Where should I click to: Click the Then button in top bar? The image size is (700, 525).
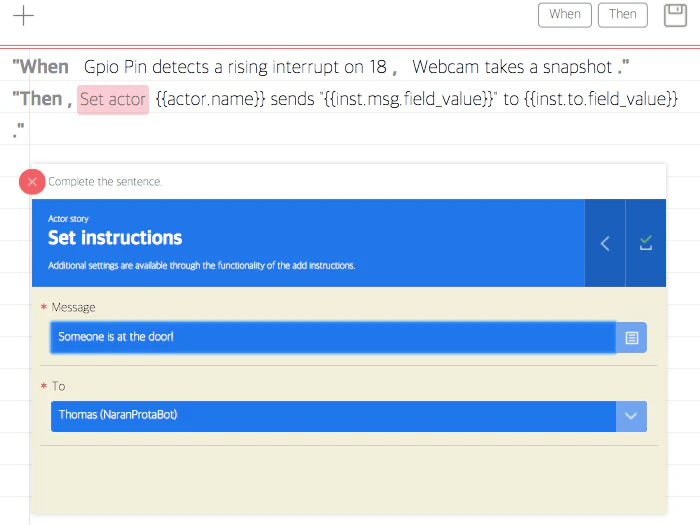point(623,15)
